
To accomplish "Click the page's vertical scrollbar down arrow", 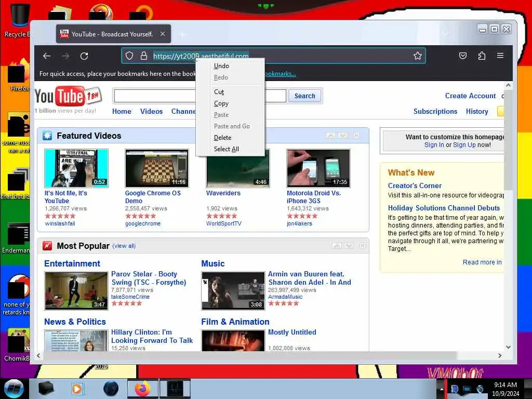I will pos(508,347).
